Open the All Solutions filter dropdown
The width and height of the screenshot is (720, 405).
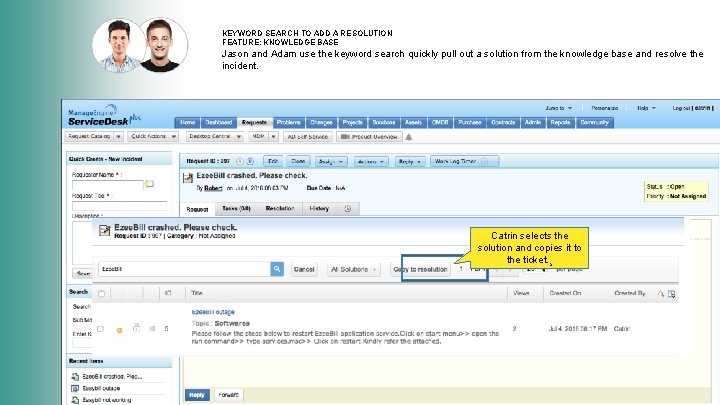pyautogui.click(x=353, y=270)
